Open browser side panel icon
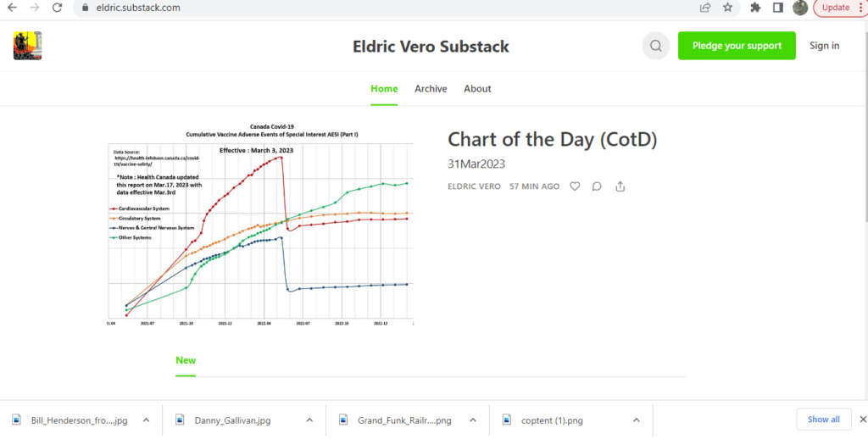The height and width of the screenshot is (439, 868). coord(778,8)
